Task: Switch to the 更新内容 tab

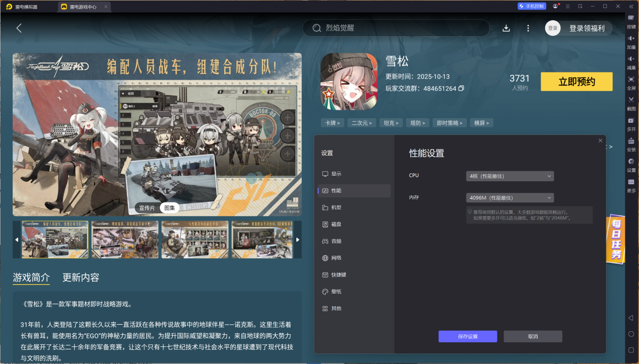Action: 82,277
